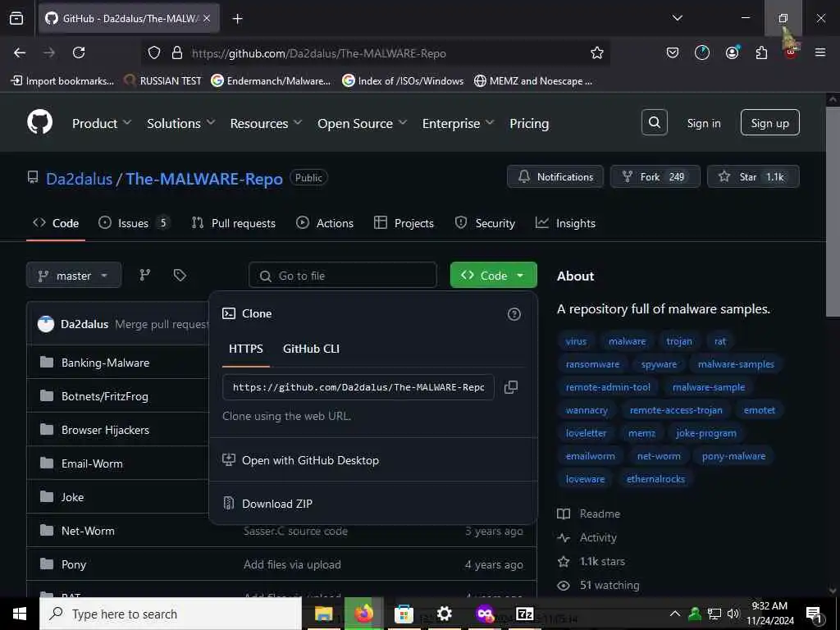View branches icon next to master
840x630 pixels.
[144, 276]
